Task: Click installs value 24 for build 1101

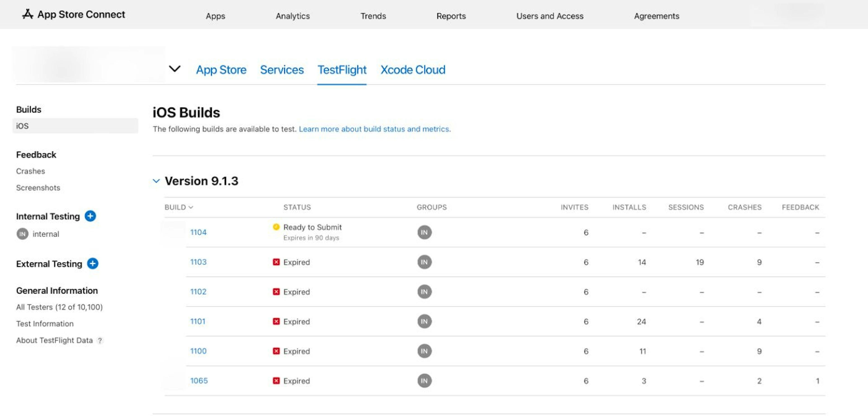Action: click(x=641, y=321)
